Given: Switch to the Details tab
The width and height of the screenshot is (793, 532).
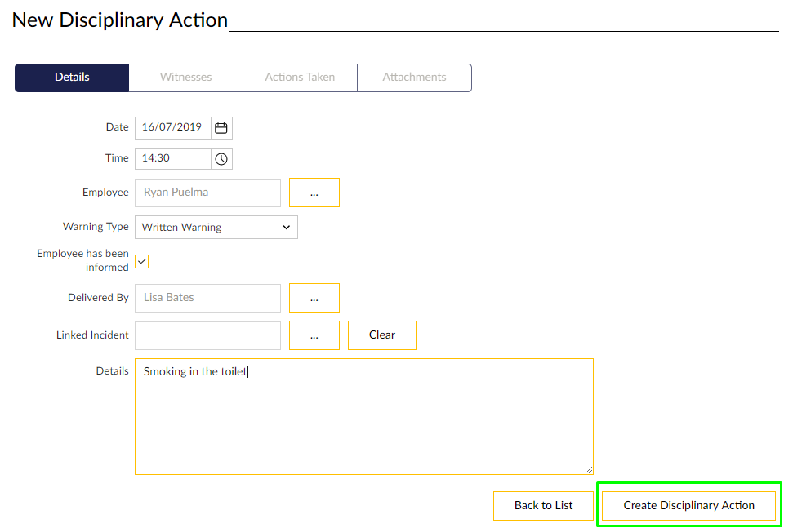Looking at the screenshot, I should tap(72, 78).
